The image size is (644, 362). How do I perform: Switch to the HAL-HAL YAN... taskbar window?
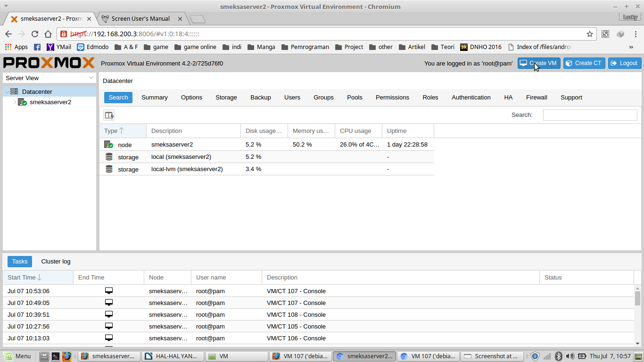173,356
